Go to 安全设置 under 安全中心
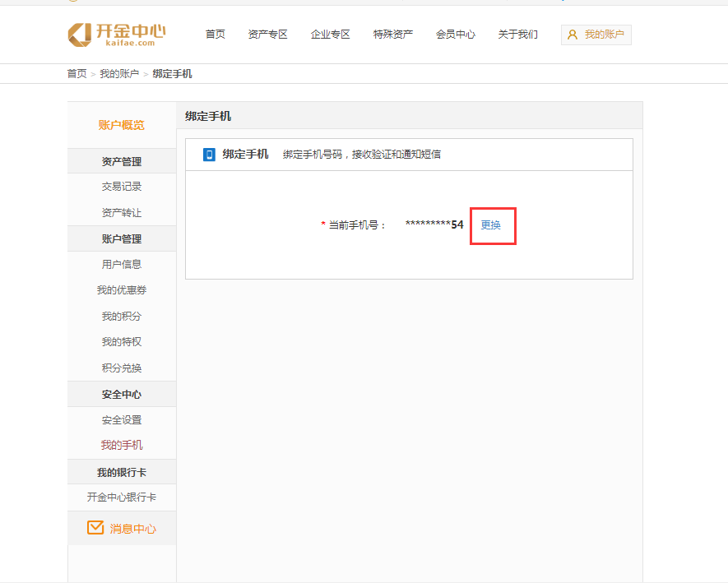The width and height of the screenshot is (728, 583). click(122, 420)
